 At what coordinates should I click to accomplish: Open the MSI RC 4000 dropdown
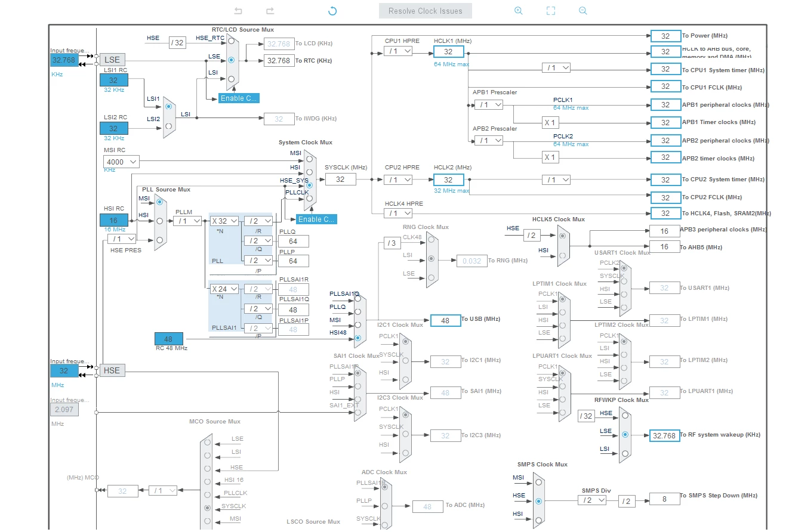tap(121, 162)
